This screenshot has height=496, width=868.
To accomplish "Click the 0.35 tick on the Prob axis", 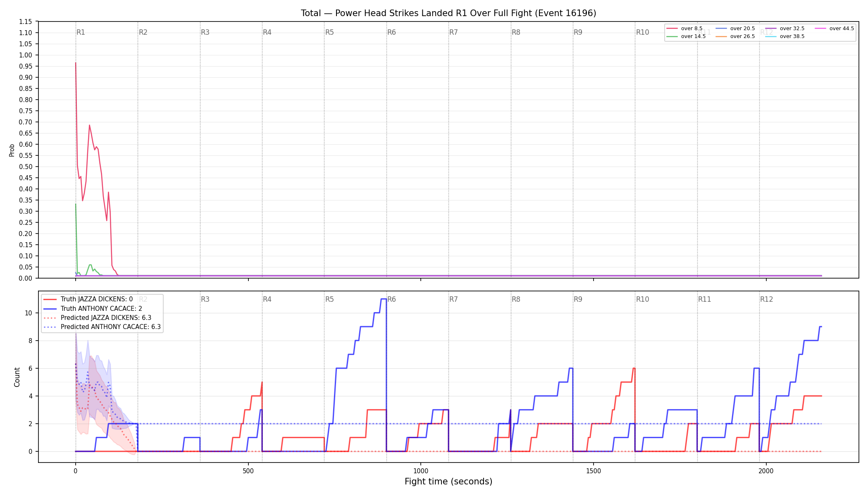I will click(26, 200).
